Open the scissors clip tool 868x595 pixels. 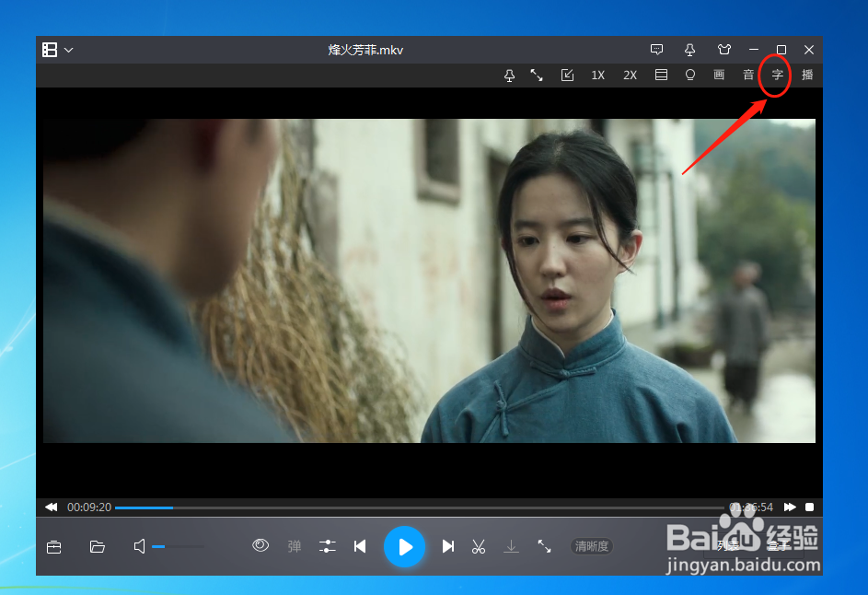479,547
